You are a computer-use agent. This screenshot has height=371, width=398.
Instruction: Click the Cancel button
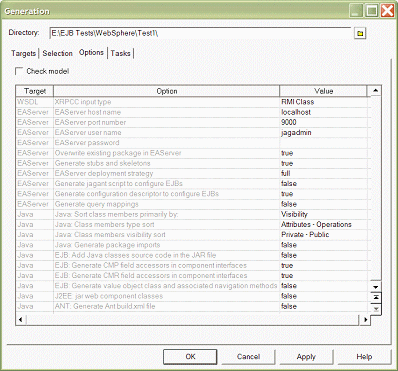[248, 357]
